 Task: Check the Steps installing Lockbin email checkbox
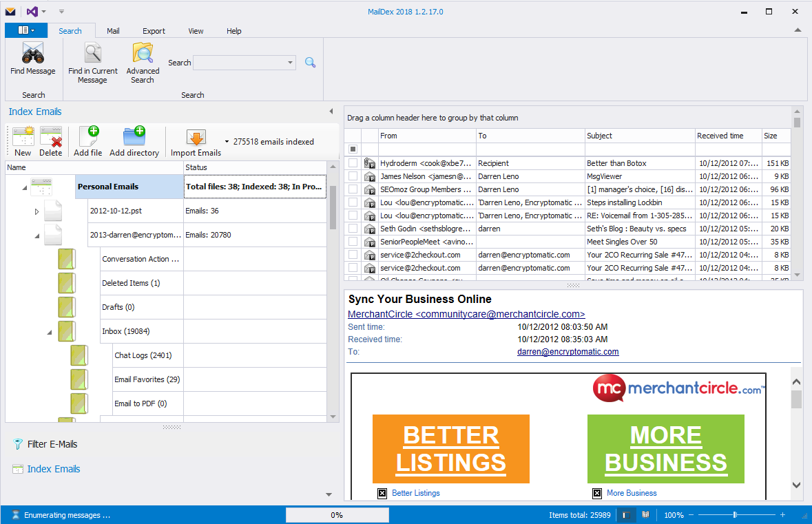tap(353, 202)
